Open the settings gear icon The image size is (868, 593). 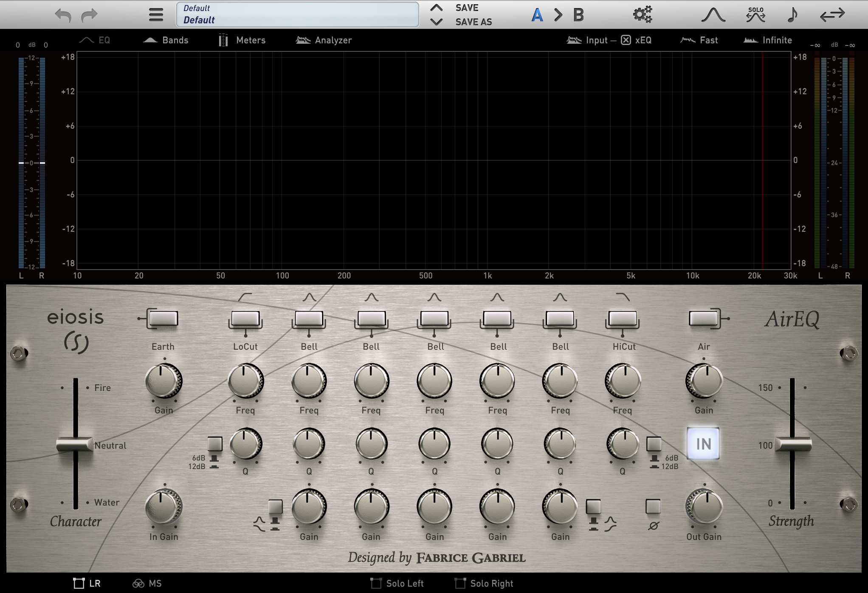(x=643, y=14)
